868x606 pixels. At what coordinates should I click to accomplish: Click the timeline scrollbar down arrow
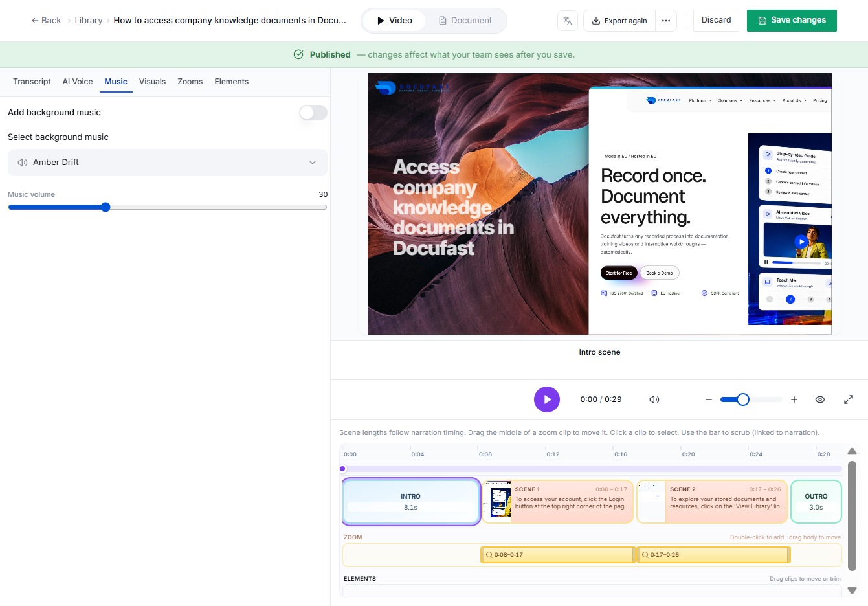pyautogui.click(x=852, y=590)
